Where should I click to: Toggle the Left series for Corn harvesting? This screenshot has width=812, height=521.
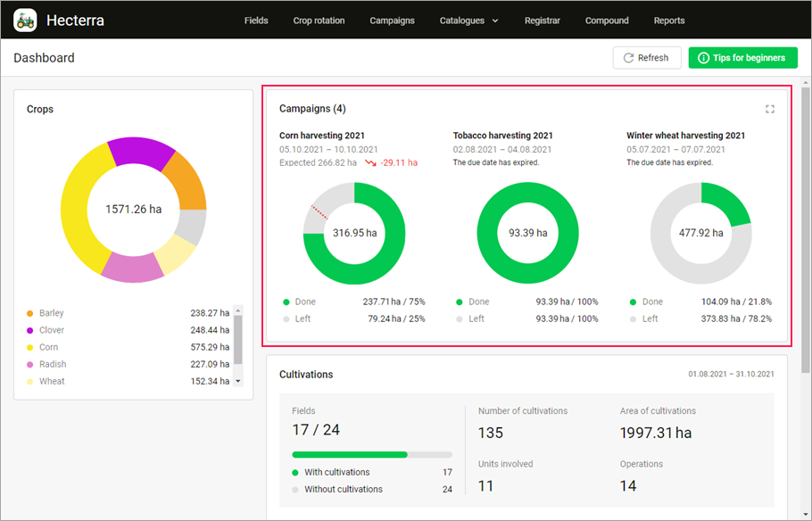[298, 318]
